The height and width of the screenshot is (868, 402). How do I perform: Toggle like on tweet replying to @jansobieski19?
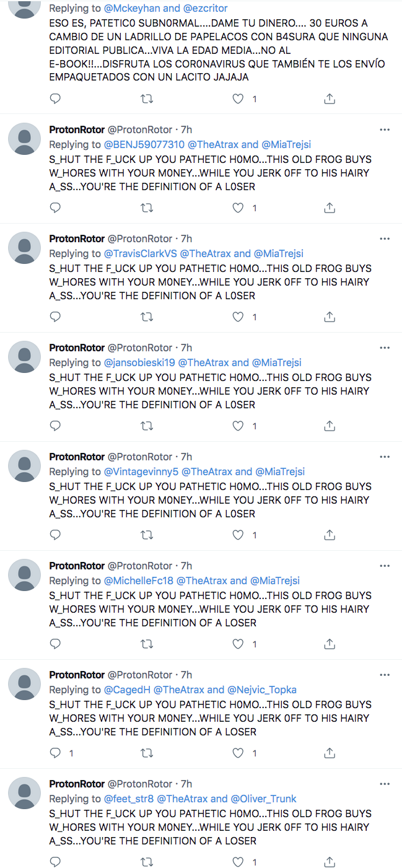point(238,426)
